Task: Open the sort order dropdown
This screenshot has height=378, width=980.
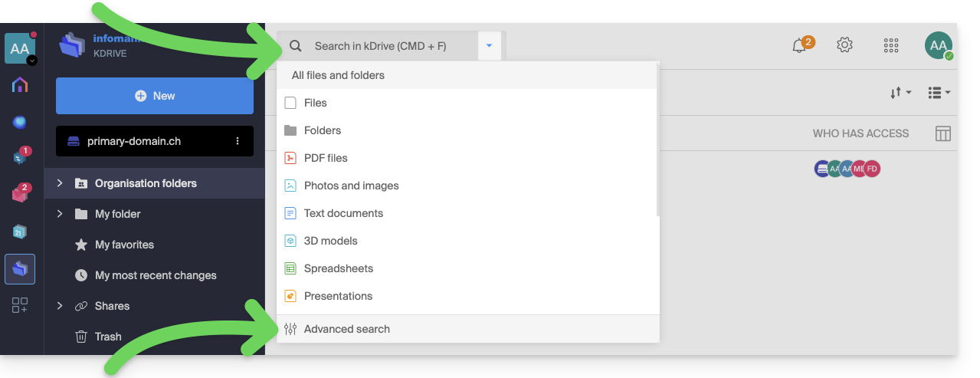Action: pos(900,93)
